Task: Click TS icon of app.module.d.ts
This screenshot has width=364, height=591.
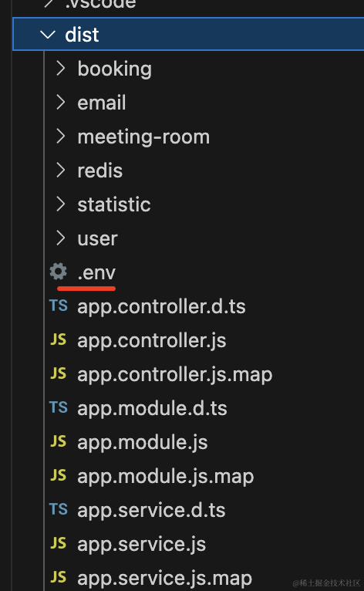Action: click(x=59, y=407)
